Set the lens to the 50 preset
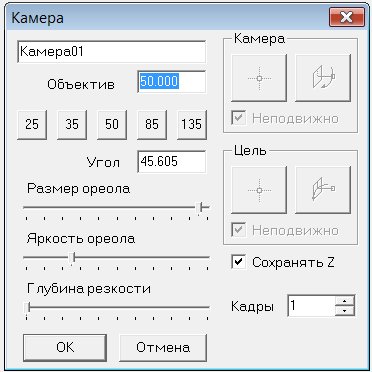This screenshot has height=372, width=372. [112, 125]
